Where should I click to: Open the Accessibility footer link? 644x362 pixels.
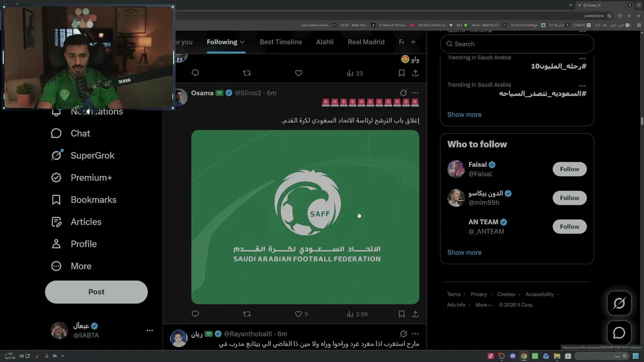539,294
